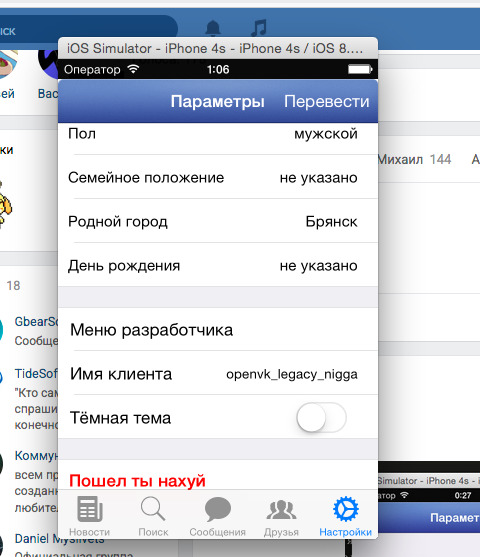Open Сообщения speech bubble icon
This screenshot has height=557, width=480.
point(217,509)
